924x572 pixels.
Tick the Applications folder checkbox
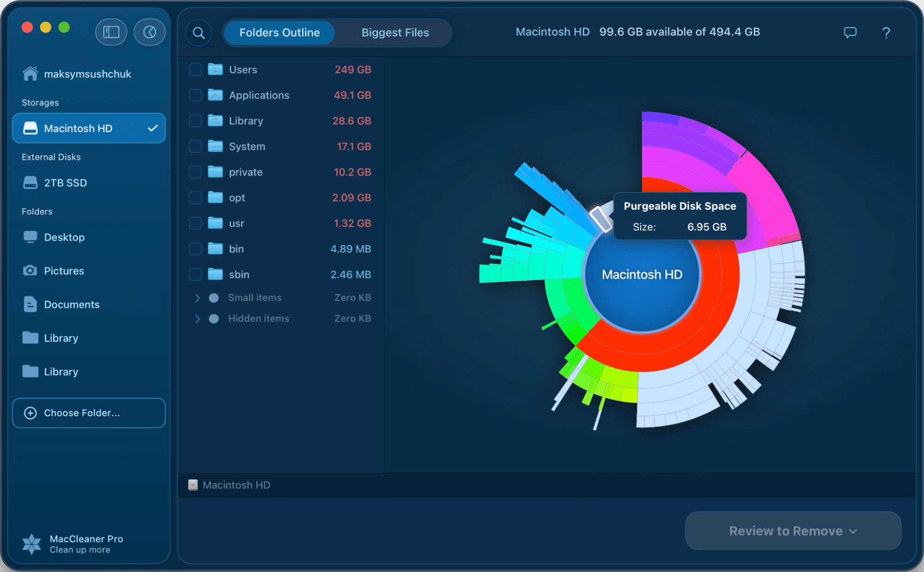[x=196, y=95]
